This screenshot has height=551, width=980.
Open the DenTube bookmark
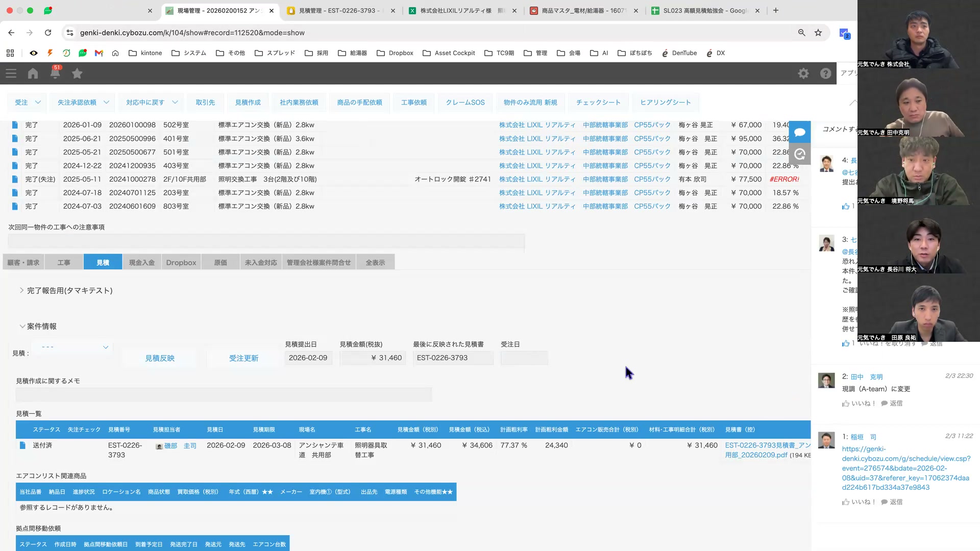pos(679,53)
